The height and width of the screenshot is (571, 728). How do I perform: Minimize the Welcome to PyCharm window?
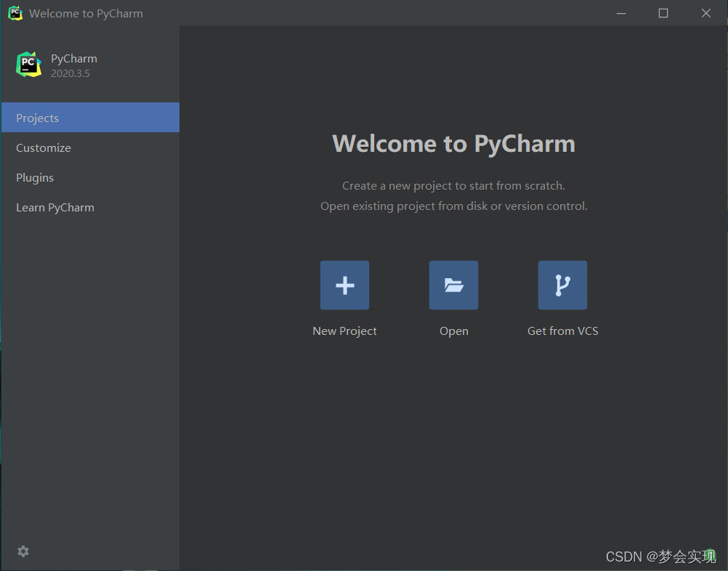(x=620, y=14)
